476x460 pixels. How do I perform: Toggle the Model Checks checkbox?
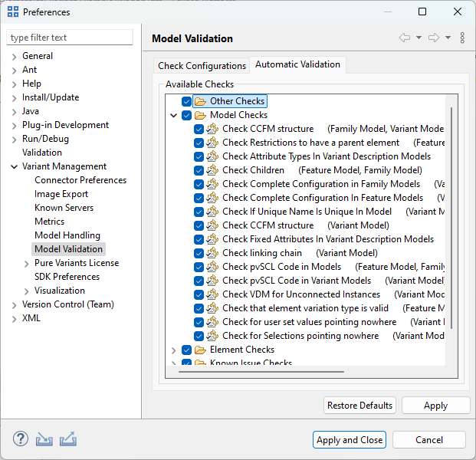(186, 115)
